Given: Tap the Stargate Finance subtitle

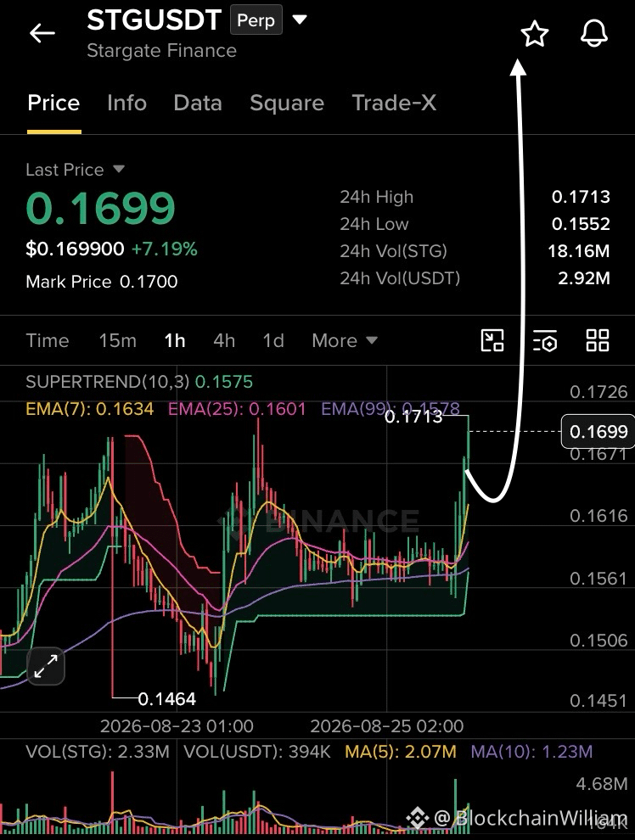Looking at the screenshot, I should point(161,51).
